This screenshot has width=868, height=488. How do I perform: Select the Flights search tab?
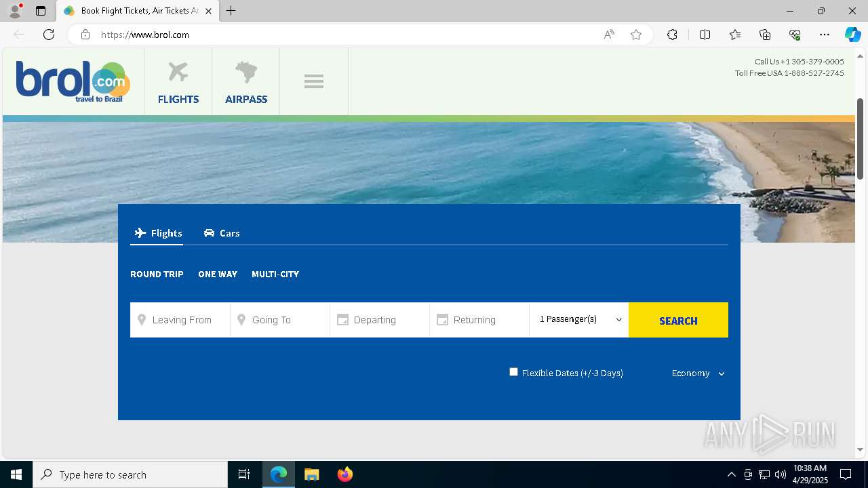point(159,233)
